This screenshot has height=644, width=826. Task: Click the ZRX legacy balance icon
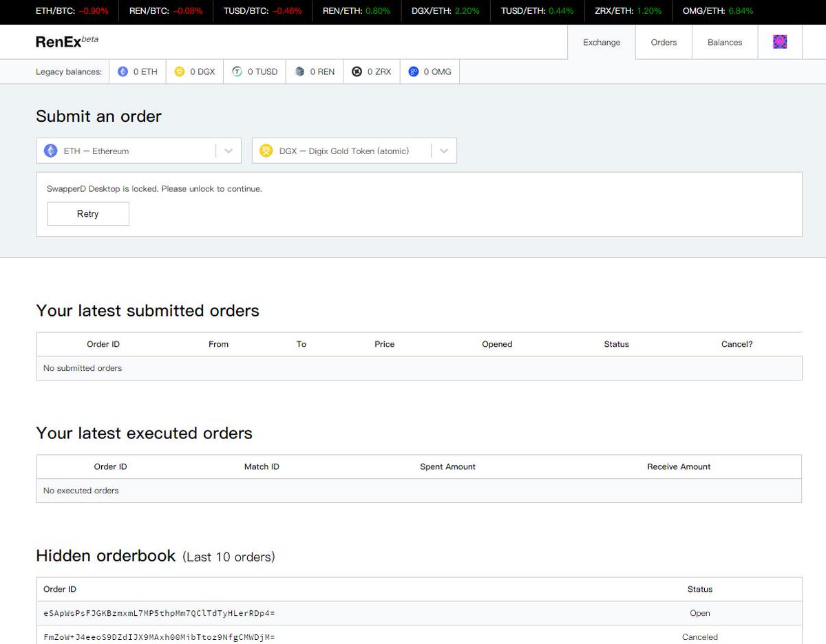357,72
